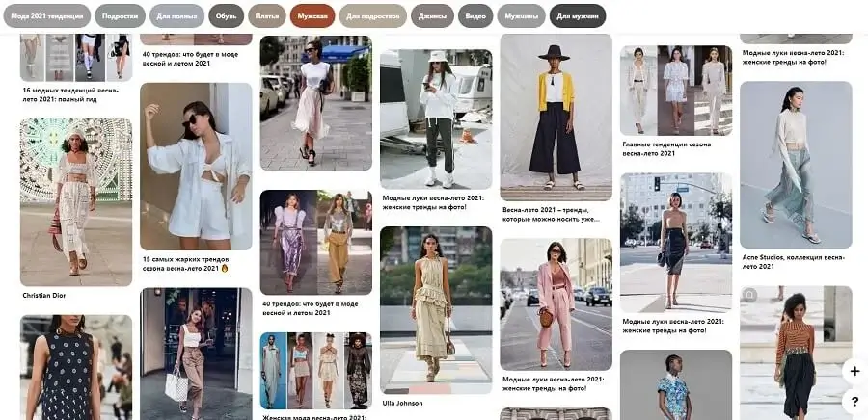
Task: Choose the 'Мужчины' filter chip
Action: pyautogui.click(x=521, y=16)
